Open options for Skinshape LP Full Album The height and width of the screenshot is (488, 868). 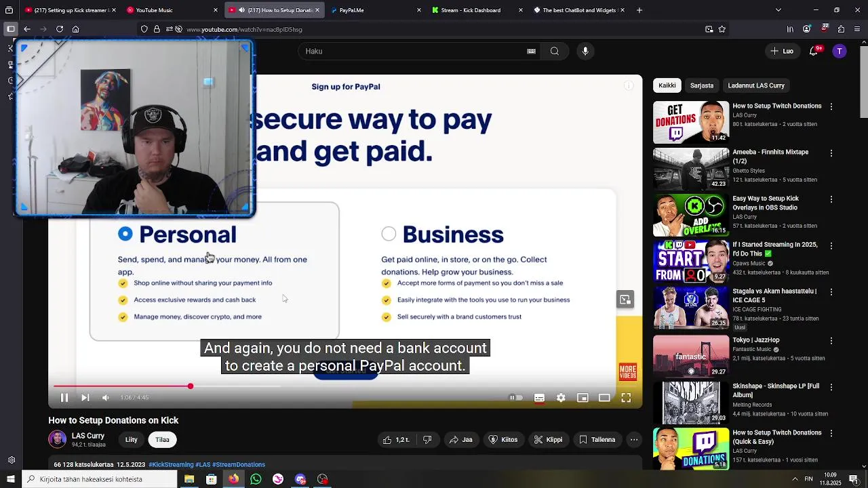coord(831,387)
